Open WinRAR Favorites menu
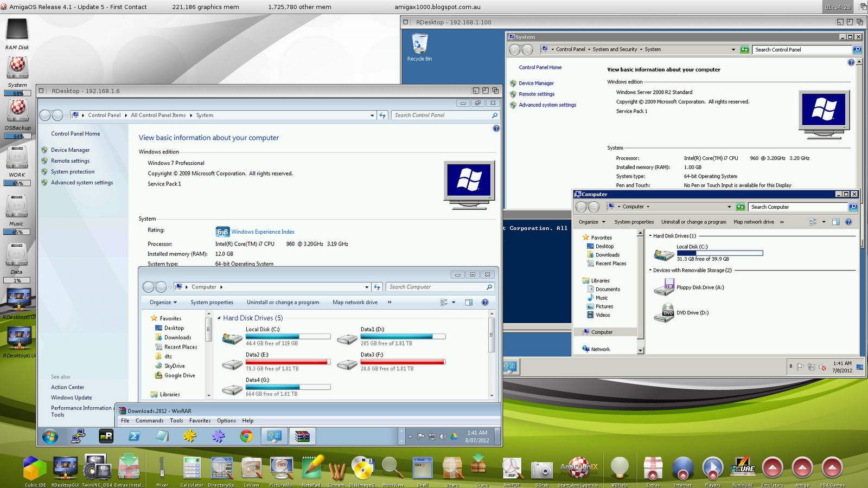The height and width of the screenshot is (488, 868). 200,421
